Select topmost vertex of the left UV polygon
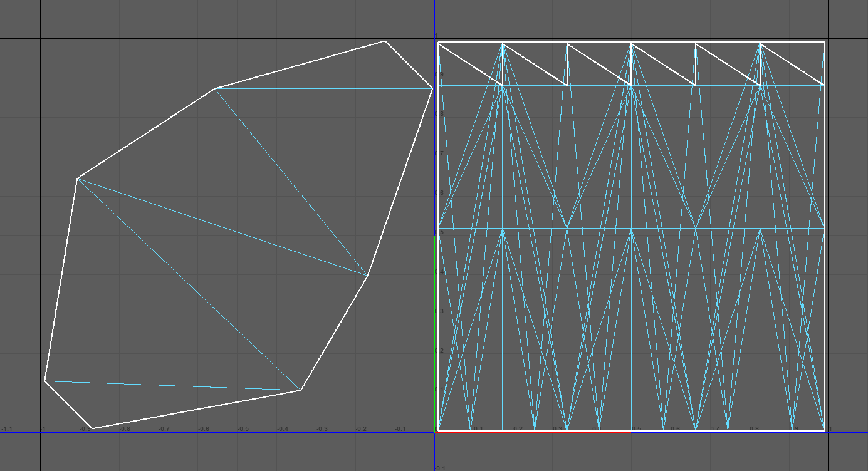The width and height of the screenshot is (868, 471). tap(385, 41)
